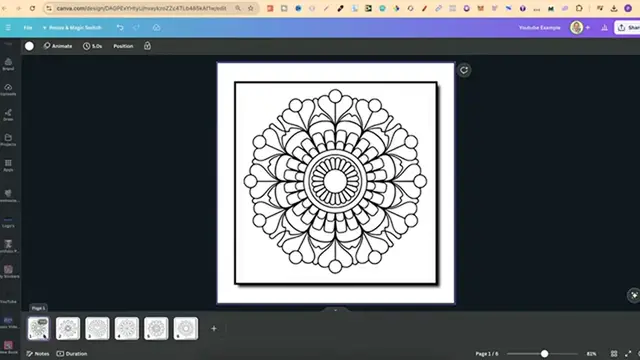Edit the Youtube Example design title
Image resolution: width=640 pixels, height=360 pixels.
(540, 28)
